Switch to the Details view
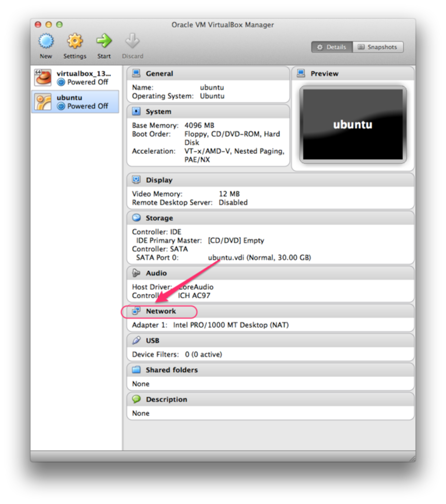Image resolution: width=446 pixels, height=504 pixels. pos(332,47)
